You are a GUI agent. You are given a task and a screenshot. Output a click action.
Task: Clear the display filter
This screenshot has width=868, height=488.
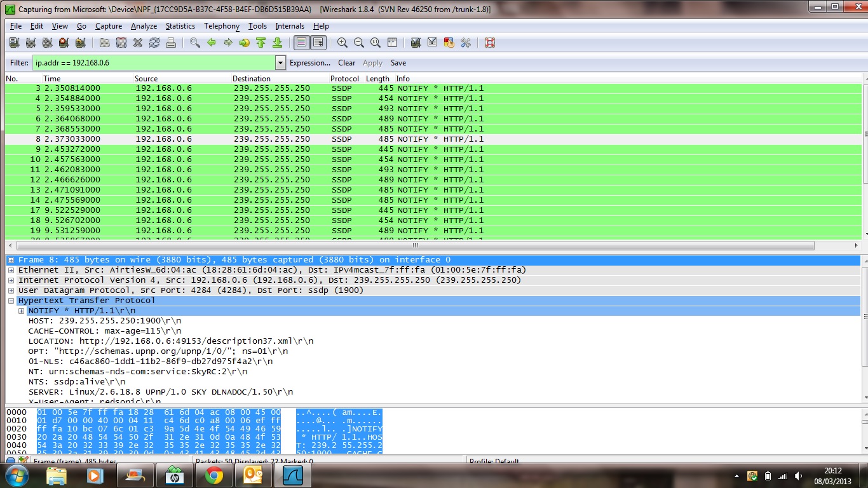tap(347, 63)
